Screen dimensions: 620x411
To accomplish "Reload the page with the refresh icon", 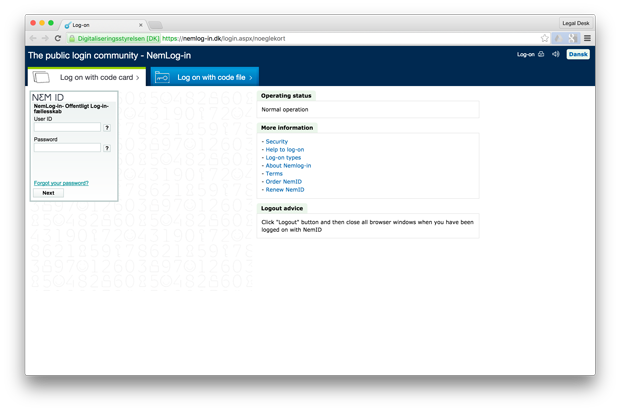I will [x=58, y=38].
